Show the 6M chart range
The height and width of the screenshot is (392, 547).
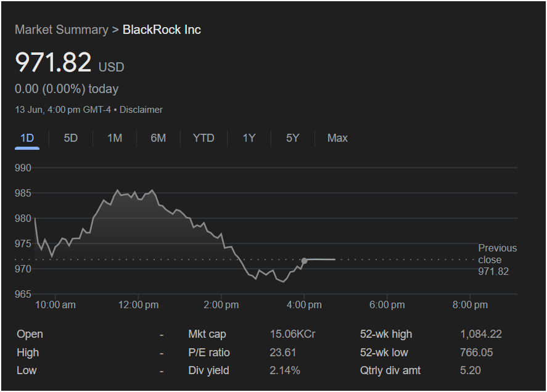click(158, 138)
